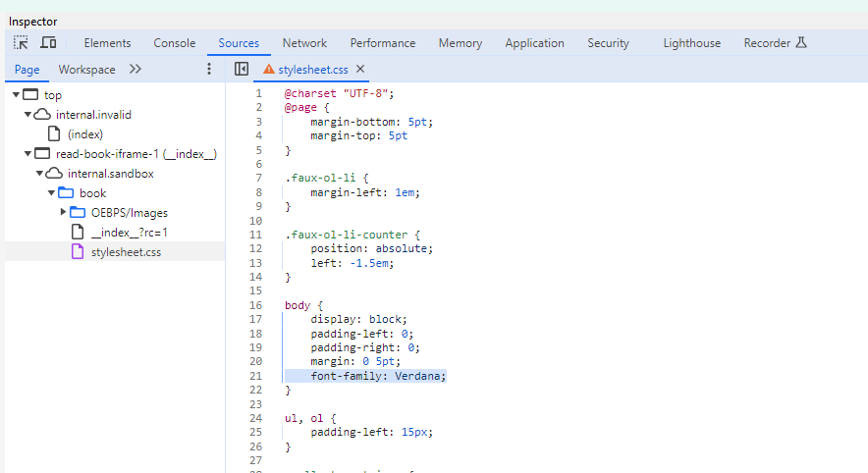Screen dimensions: 868x473
Task: Open the Network panel tab
Action: click(x=304, y=43)
